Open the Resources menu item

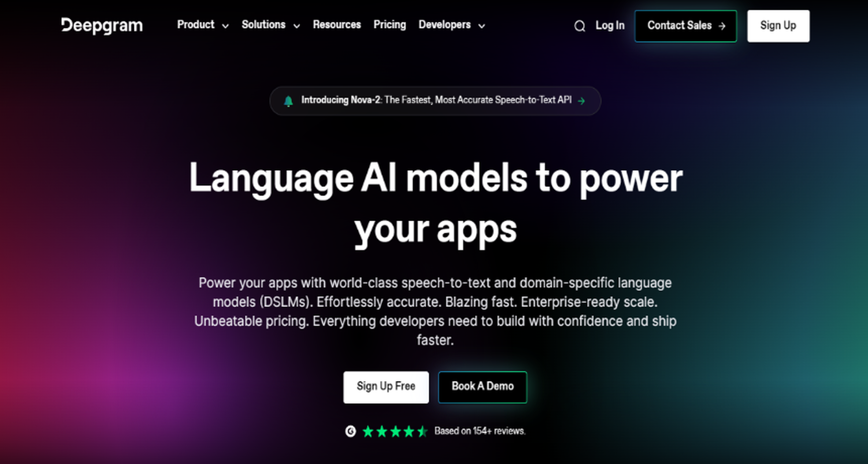click(x=337, y=25)
